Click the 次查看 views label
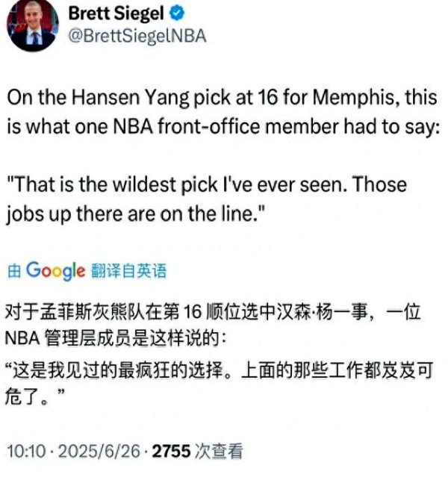Image resolution: width=448 pixels, height=477 pixels. pos(219,451)
